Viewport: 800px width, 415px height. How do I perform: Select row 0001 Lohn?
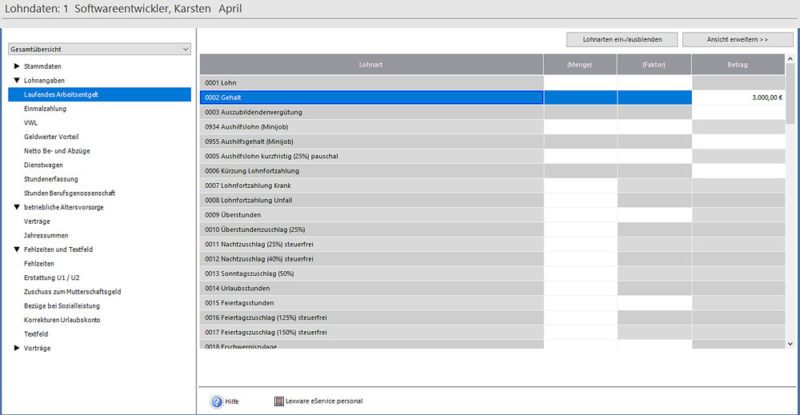371,83
